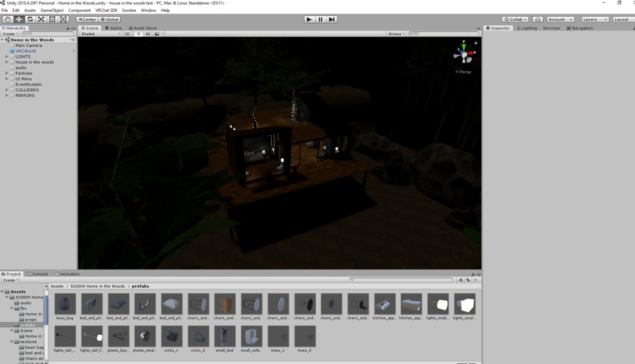Select the Move tool
Image resolution: width=635 pixels, height=364 pixels.
point(19,19)
